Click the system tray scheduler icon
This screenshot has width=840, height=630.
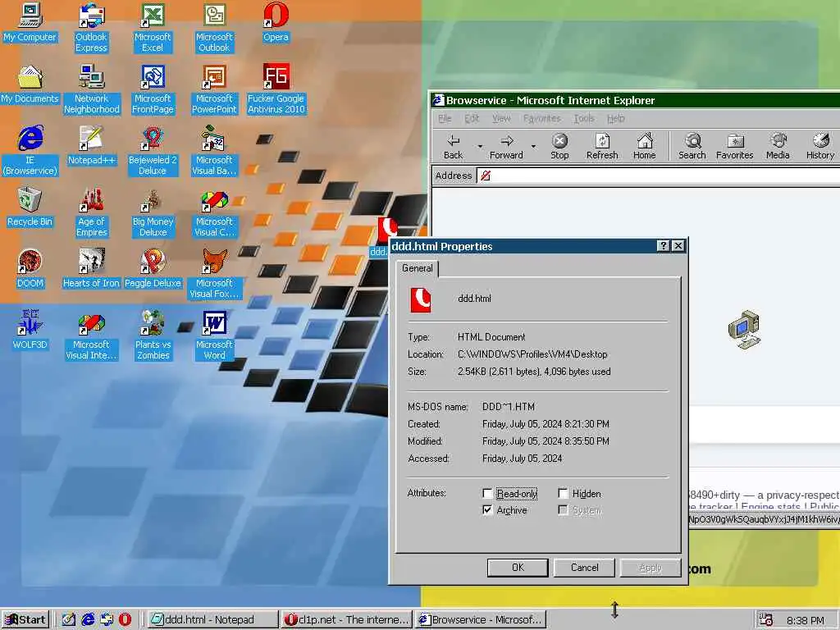tap(767, 620)
